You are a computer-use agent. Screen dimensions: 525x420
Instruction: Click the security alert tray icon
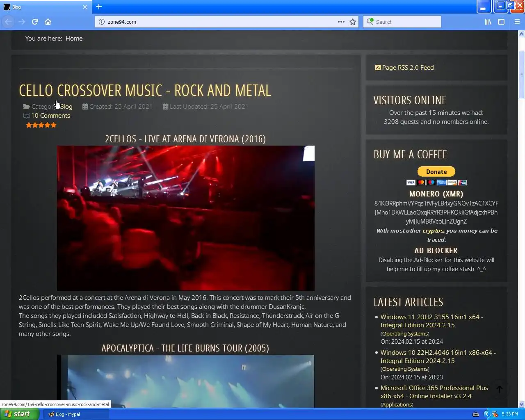pyautogui.click(x=495, y=414)
